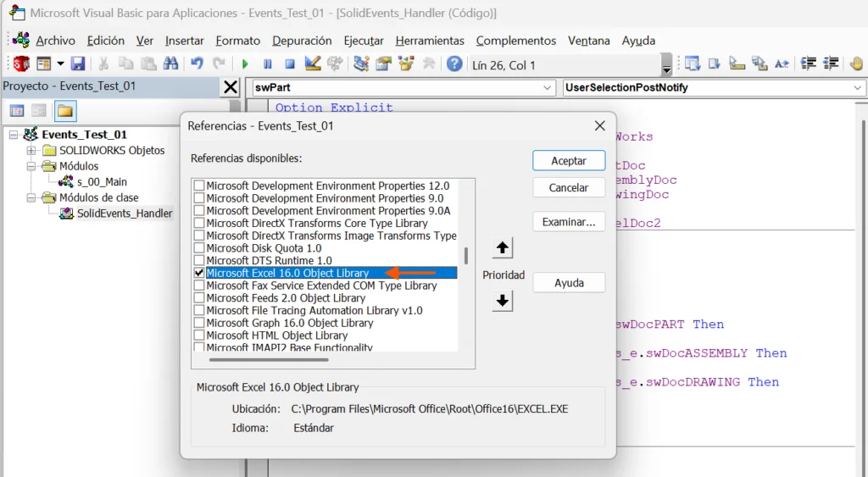Close the Project Explorer panel

click(x=231, y=87)
